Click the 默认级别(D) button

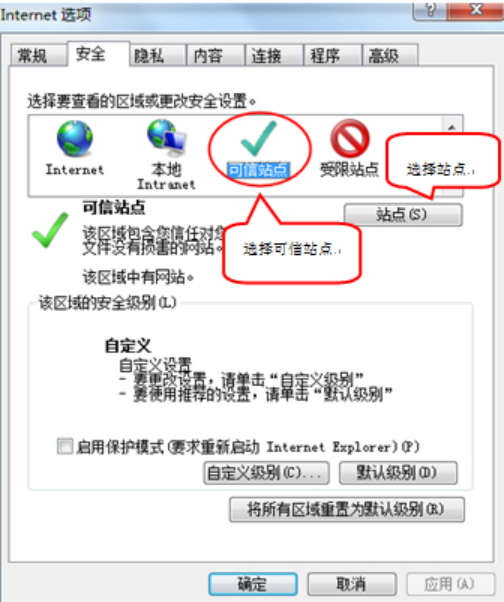pyautogui.click(x=398, y=473)
